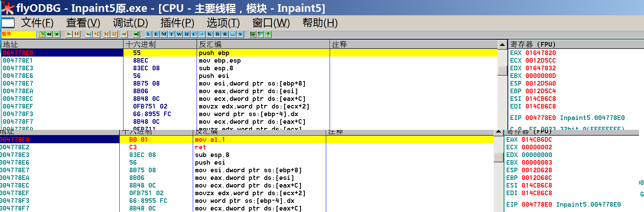Open the 选项(T) menu
This screenshot has width=644, height=212.
point(223,23)
